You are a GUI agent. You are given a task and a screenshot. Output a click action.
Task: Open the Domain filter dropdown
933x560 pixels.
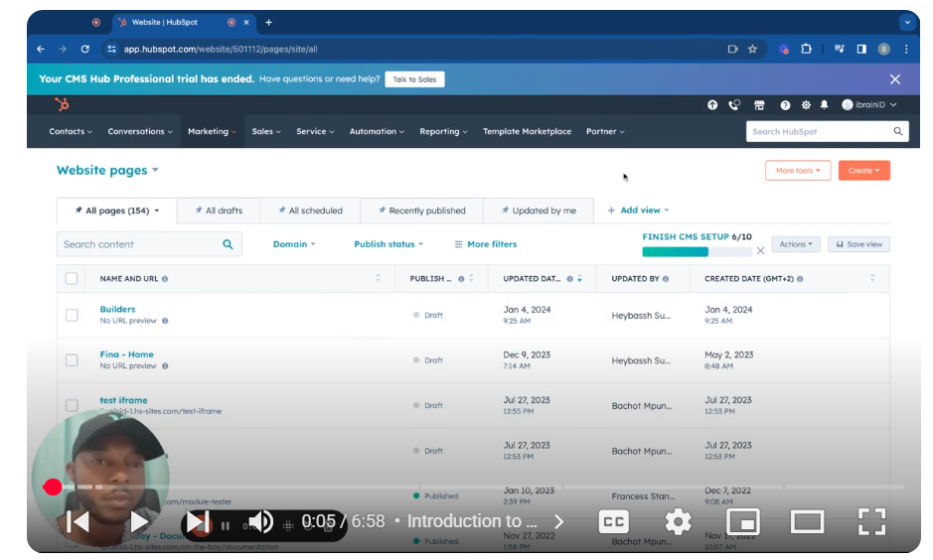[x=294, y=244]
